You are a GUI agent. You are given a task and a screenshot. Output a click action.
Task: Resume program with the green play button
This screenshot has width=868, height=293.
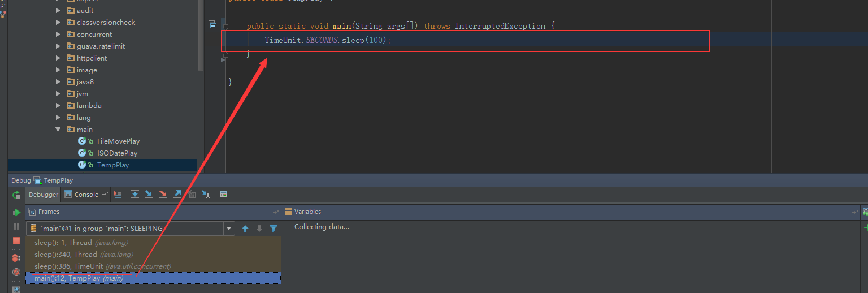point(16,212)
